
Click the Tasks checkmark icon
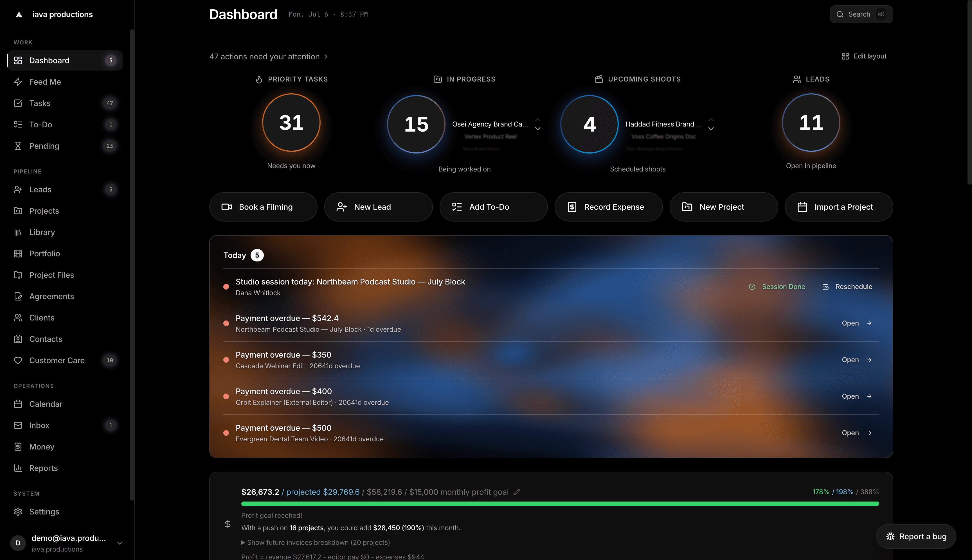(18, 103)
